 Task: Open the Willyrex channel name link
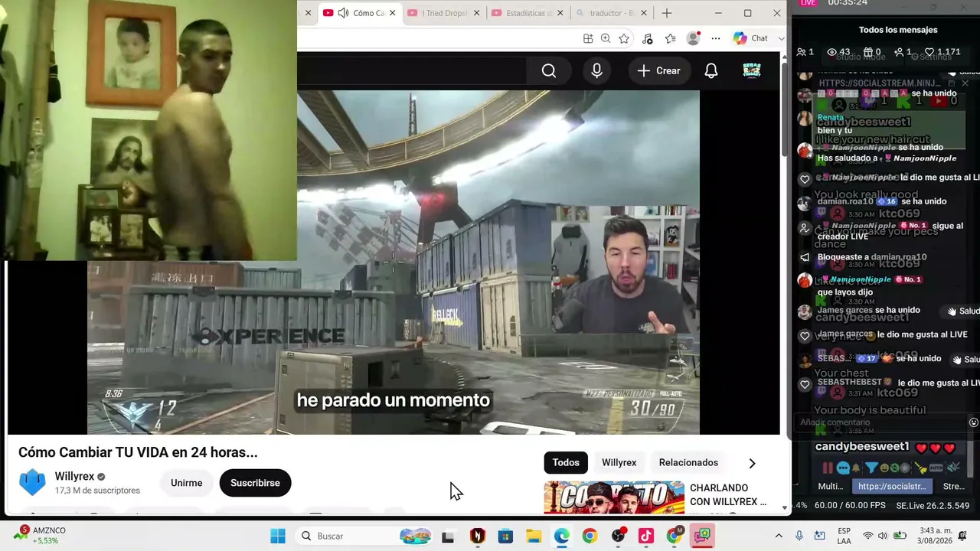(x=74, y=476)
